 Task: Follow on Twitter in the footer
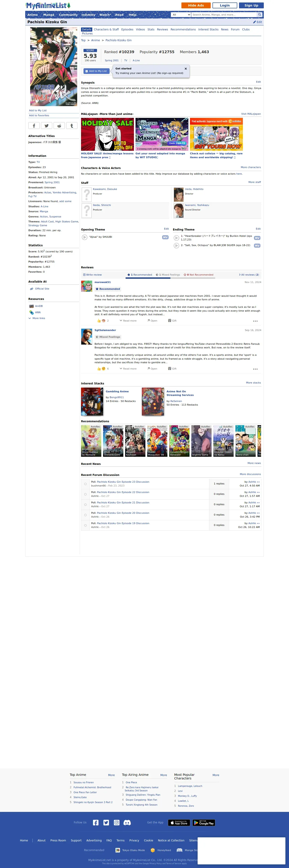[x=106, y=822]
